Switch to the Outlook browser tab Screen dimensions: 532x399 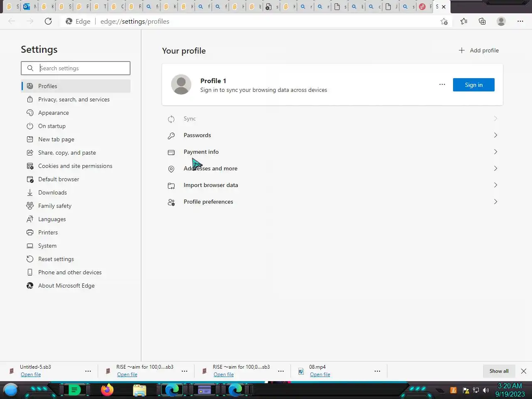30,7
